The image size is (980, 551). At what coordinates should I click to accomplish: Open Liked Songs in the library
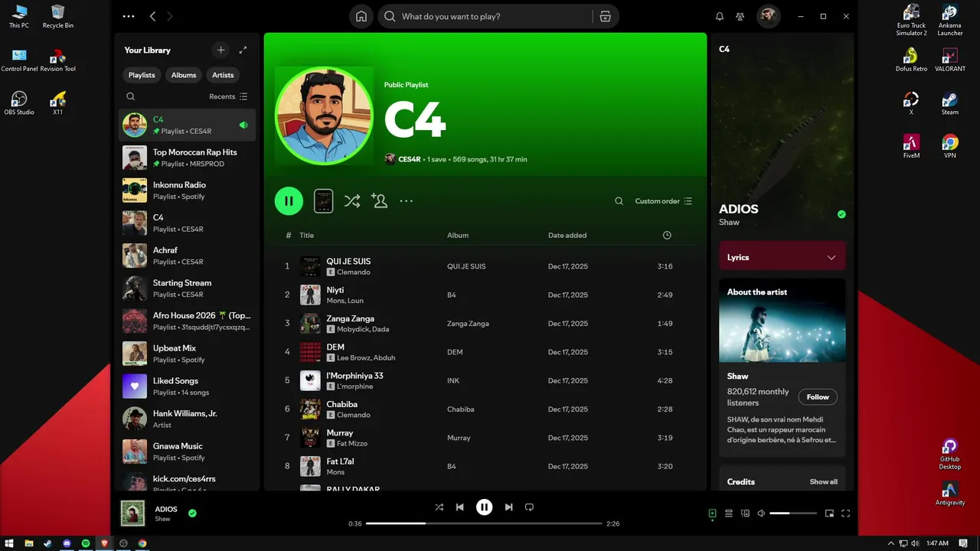click(187, 386)
